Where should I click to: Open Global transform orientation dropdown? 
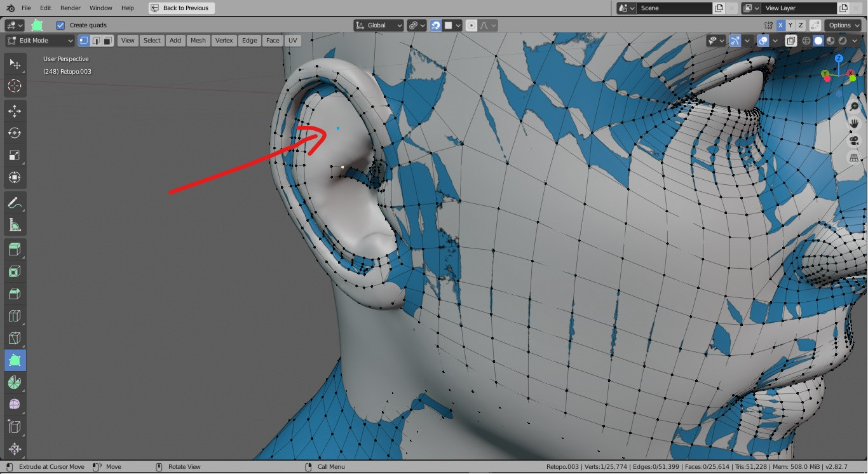[x=379, y=25]
